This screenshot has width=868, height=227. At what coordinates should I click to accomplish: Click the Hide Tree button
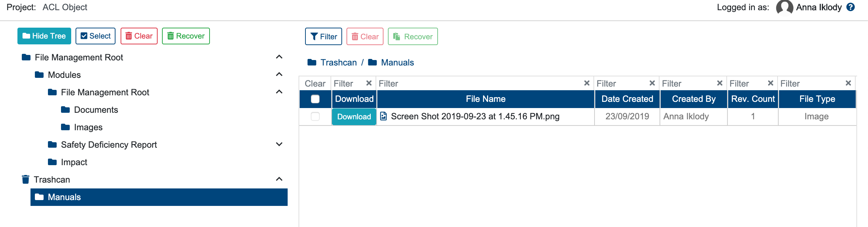[x=44, y=36]
